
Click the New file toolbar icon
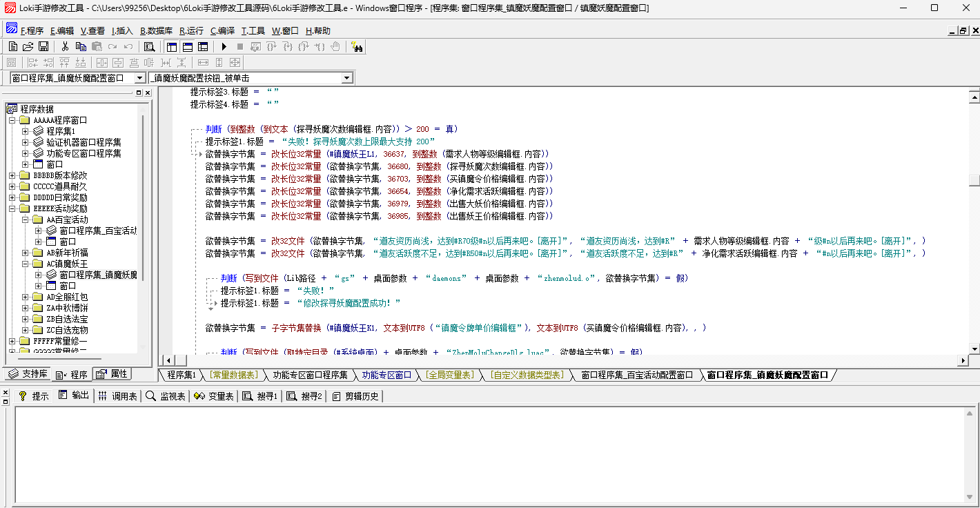13,47
